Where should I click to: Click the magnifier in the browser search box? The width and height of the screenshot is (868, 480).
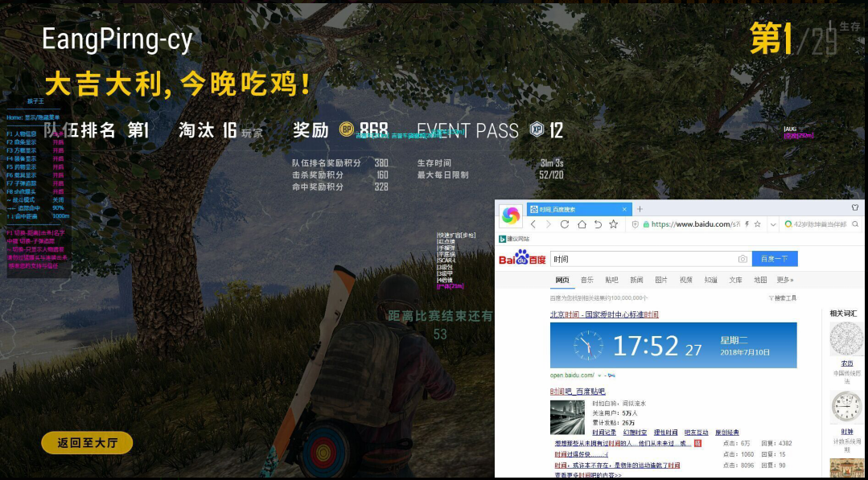point(855,224)
